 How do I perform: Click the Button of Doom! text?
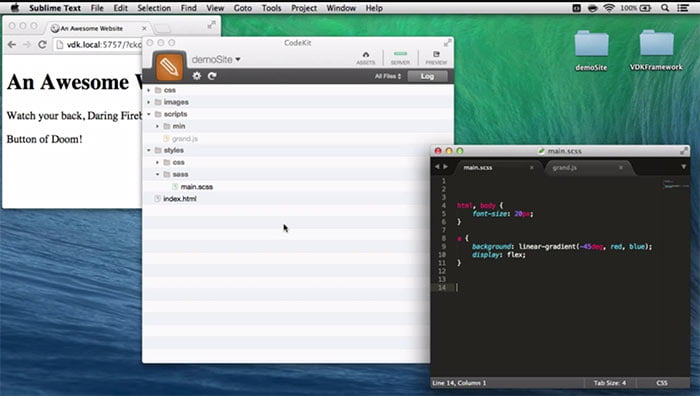point(44,139)
